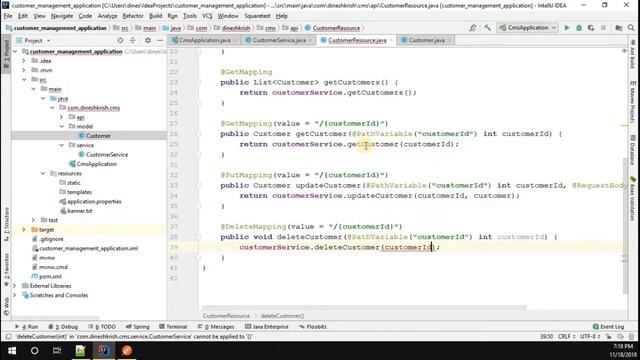Select banner.txt file

pos(80,211)
